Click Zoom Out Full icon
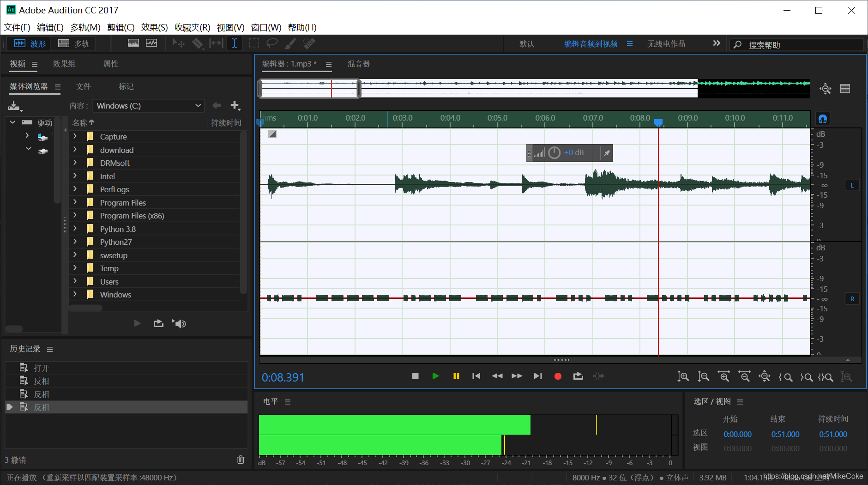This screenshot has height=485, width=868. click(765, 377)
